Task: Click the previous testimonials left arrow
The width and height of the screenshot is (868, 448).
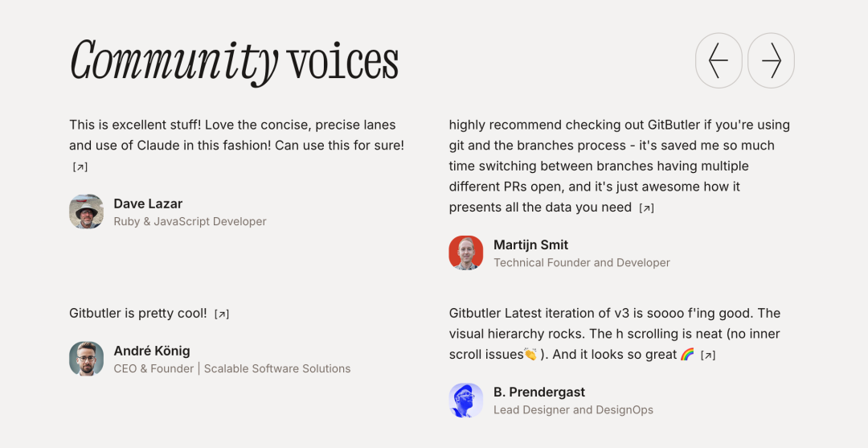Action: [719, 60]
